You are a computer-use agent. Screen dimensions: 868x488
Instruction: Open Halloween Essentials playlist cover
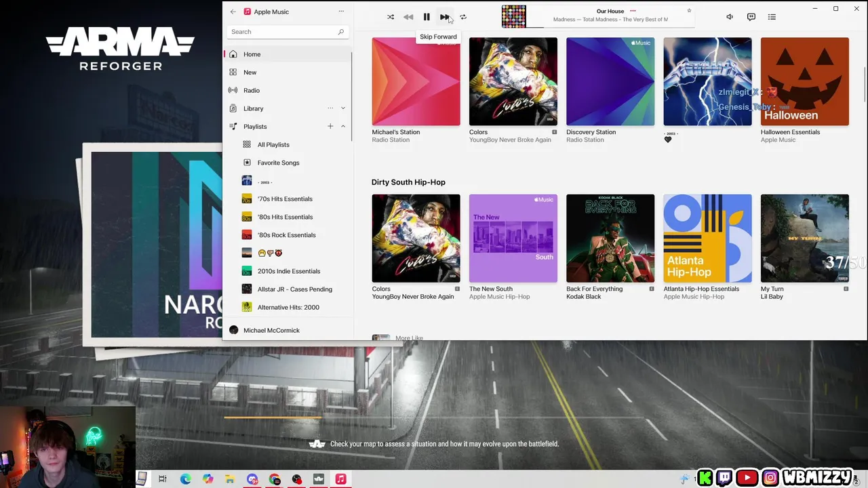pos(804,81)
